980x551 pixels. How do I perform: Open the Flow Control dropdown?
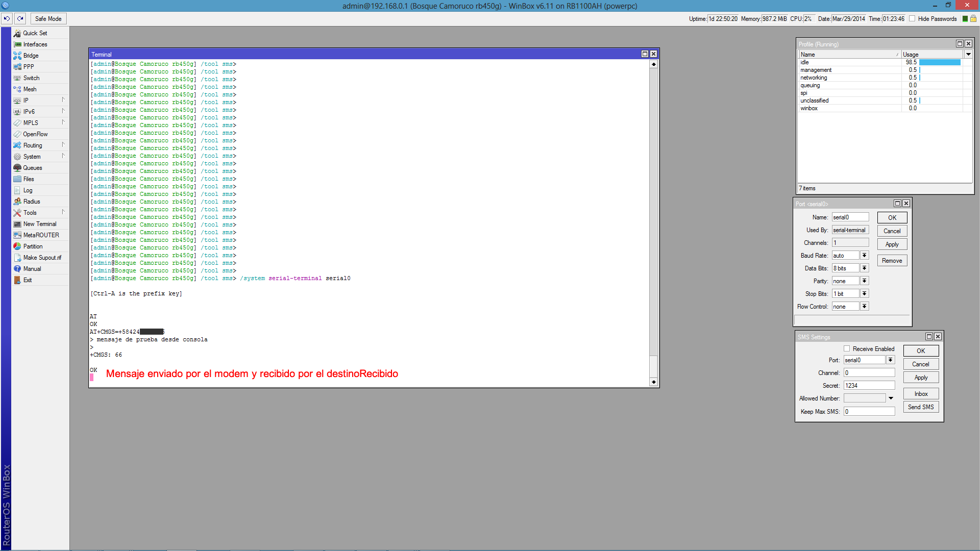[x=864, y=307]
